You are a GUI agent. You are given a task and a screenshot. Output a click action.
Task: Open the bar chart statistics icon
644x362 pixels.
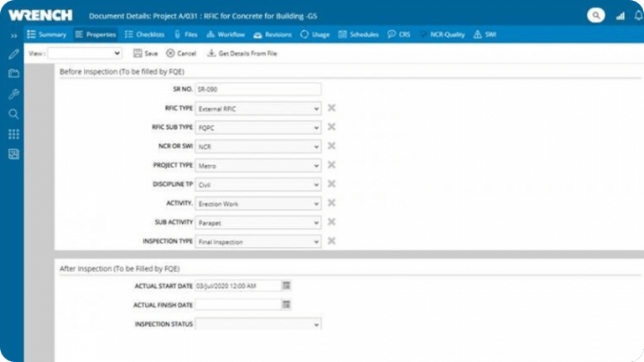coord(621,16)
